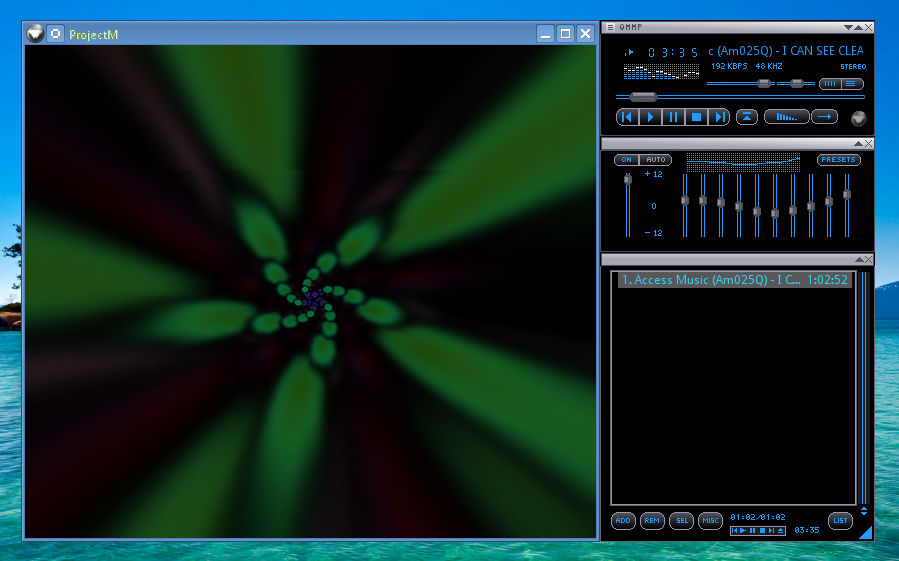Screen dimensions: 899x561
Task: Maximize the ProjectM window
Action: point(565,34)
